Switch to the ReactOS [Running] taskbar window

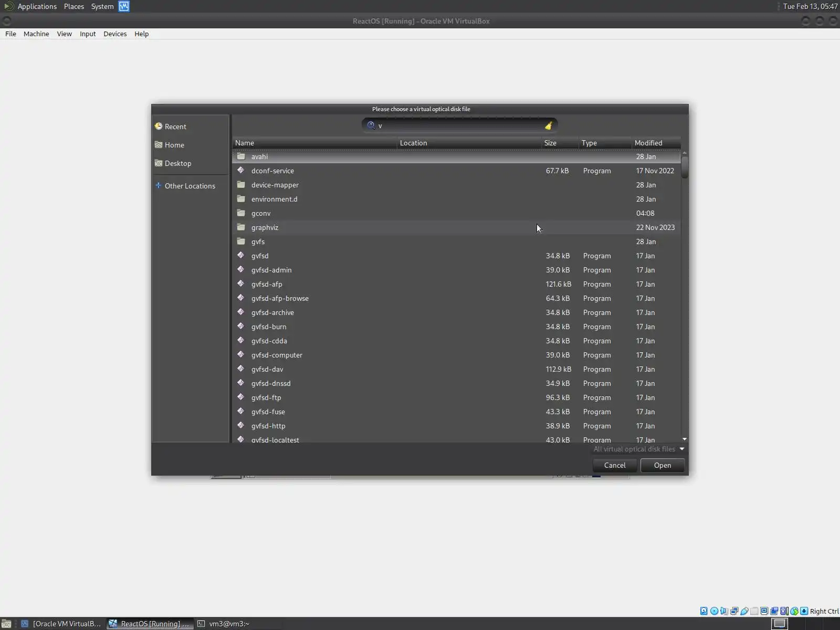point(150,624)
